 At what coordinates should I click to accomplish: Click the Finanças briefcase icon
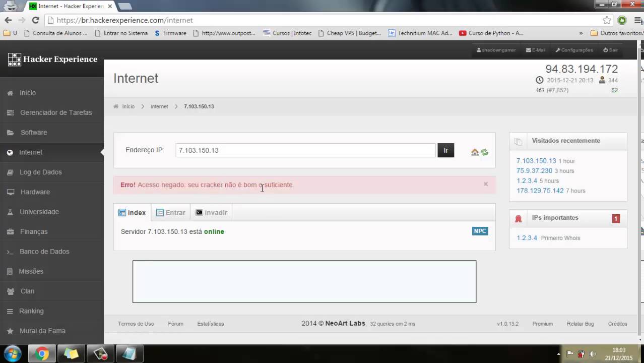(x=10, y=232)
